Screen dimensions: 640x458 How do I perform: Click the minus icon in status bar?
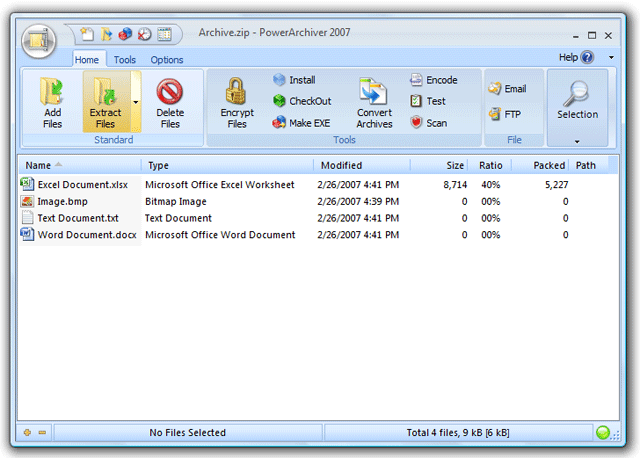42,433
